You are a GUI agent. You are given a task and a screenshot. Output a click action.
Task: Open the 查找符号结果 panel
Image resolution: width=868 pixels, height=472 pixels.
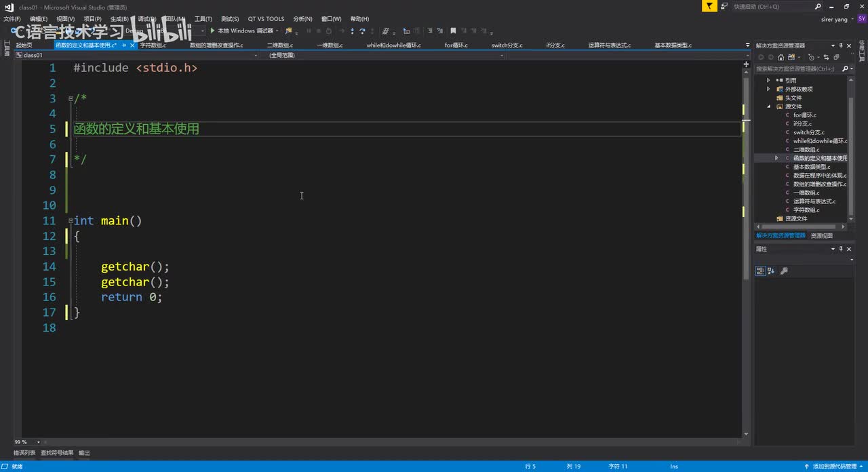click(x=57, y=452)
